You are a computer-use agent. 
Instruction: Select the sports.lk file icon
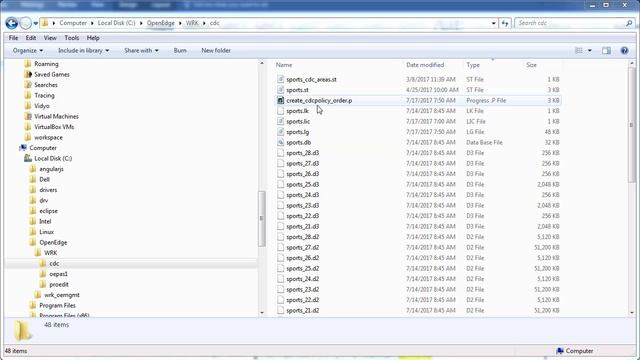[x=280, y=111]
